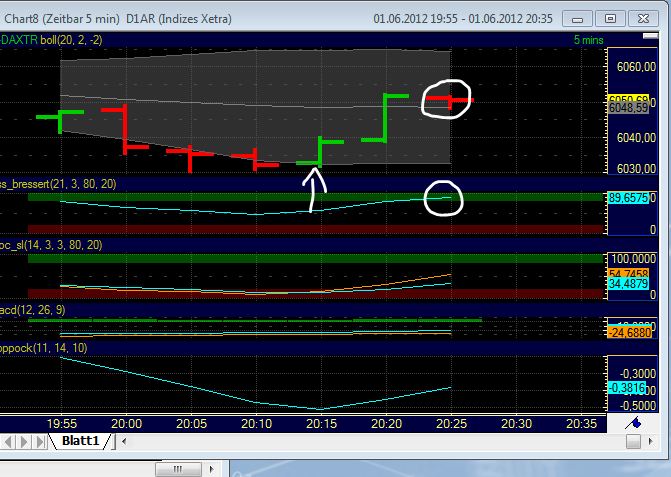The width and height of the screenshot is (671, 477).
Task: Click scale label -0,5000
Action: coord(638,405)
